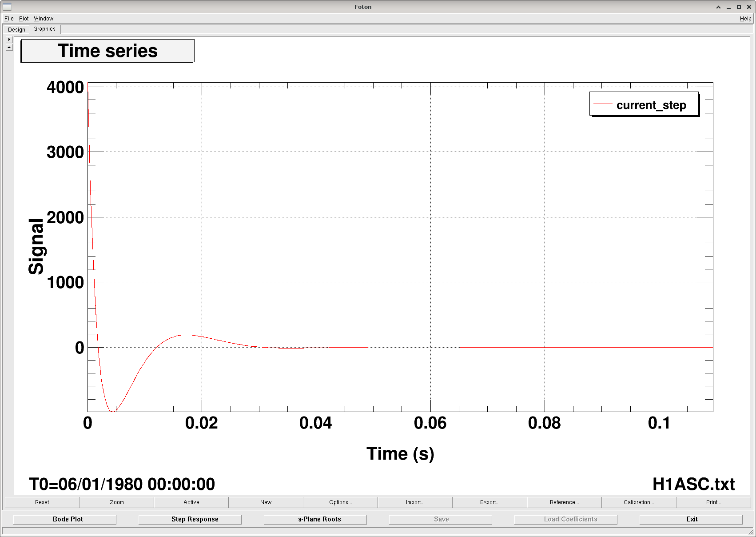Image resolution: width=756 pixels, height=537 pixels.
Task: Open the Plot menu
Action: pos(24,19)
